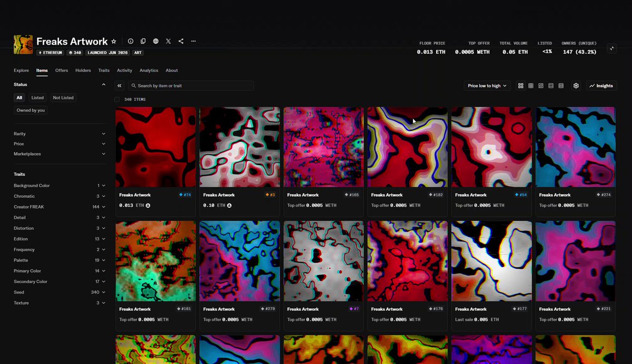This screenshot has width=632, height=364.
Task: Expand the Rarity filter
Action: pos(60,134)
